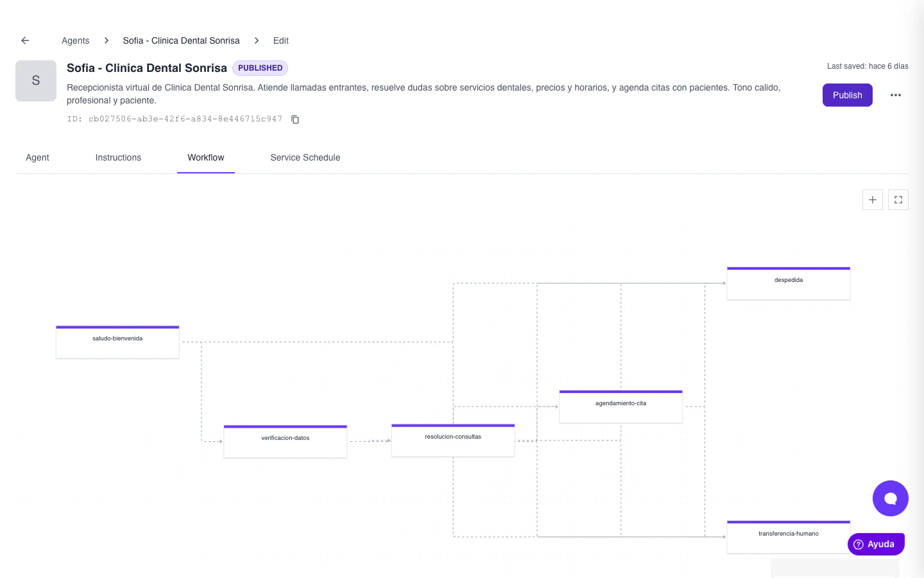Go back using the back arrow

click(24, 40)
